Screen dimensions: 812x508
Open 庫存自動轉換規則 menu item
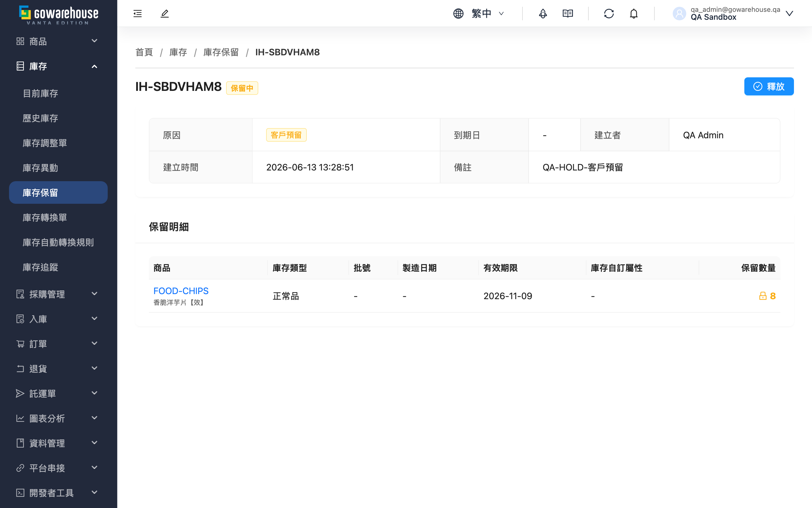58,242
